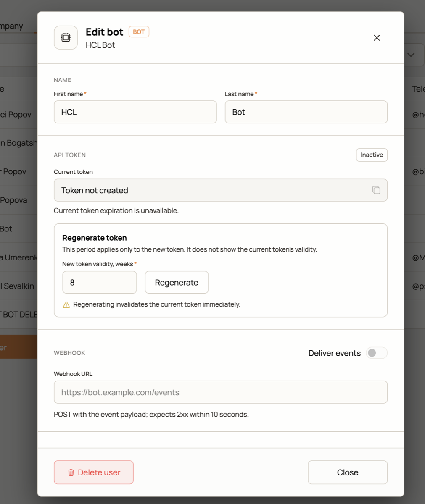The width and height of the screenshot is (425, 504).
Task: Close the Edit bot dialog with X
Action: click(377, 38)
